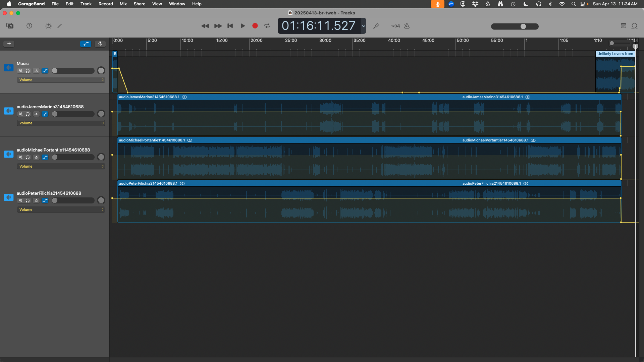Screen dimensions: 644x362
Task: Open the Editors pencil icon
Action: pyautogui.click(x=60, y=26)
